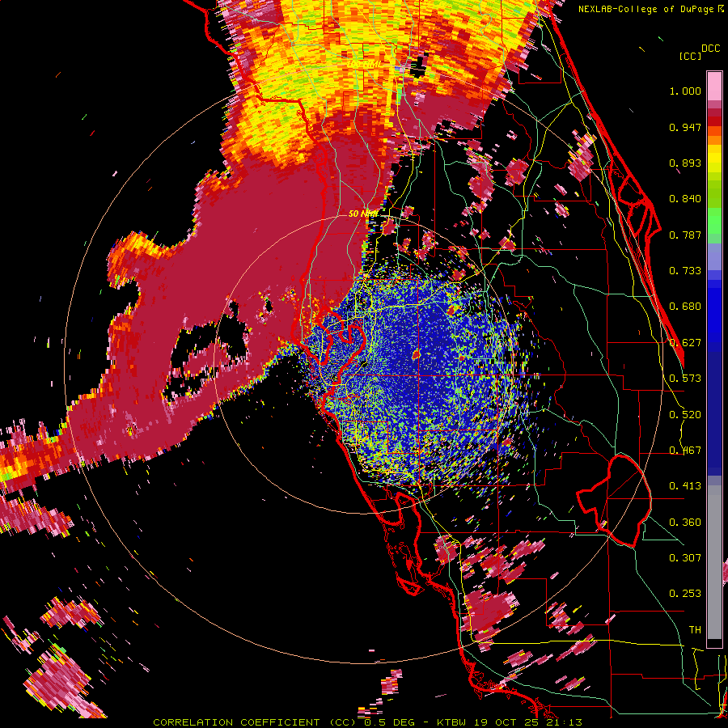Click the 0.787 scale value
The width and height of the screenshot is (728, 728).
[685, 235]
